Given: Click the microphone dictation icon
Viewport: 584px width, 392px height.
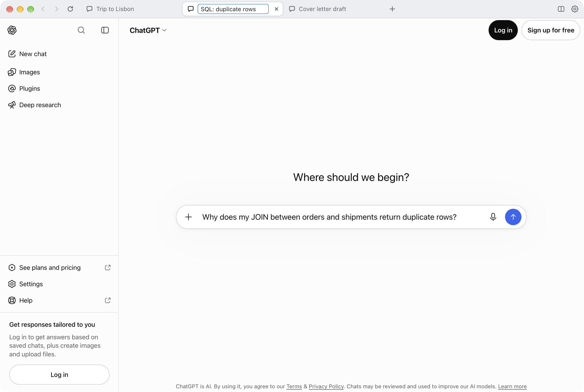Looking at the screenshot, I should coord(493,217).
